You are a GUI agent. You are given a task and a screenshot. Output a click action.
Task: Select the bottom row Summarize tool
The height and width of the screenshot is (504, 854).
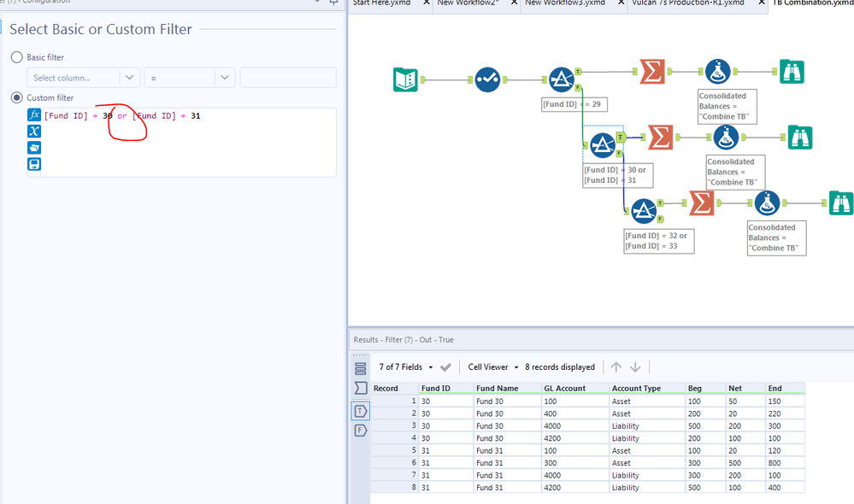pyautogui.click(x=702, y=203)
